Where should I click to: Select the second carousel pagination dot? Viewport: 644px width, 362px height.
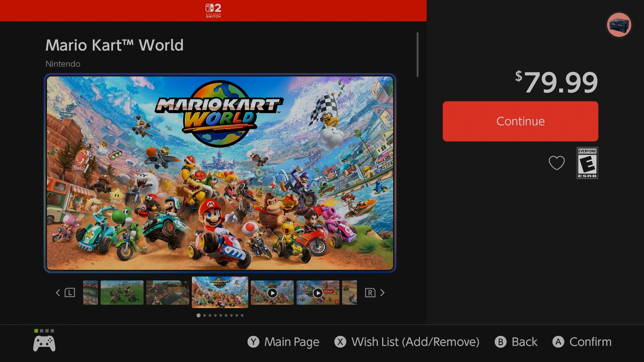coord(205,315)
